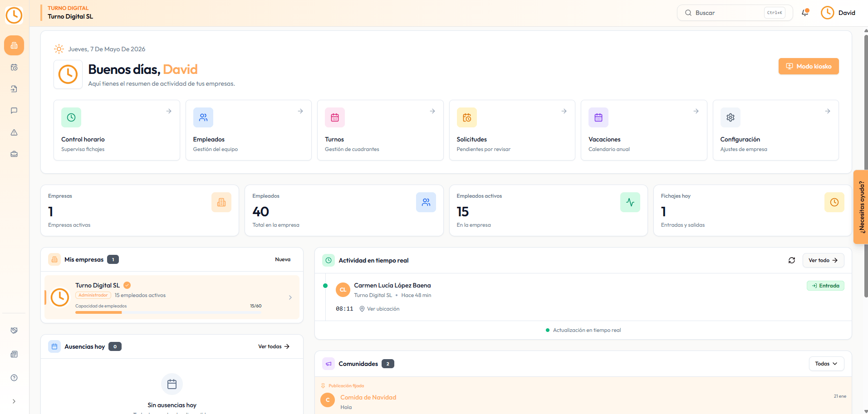Click the green clock icon on Control horario

[x=71, y=117]
